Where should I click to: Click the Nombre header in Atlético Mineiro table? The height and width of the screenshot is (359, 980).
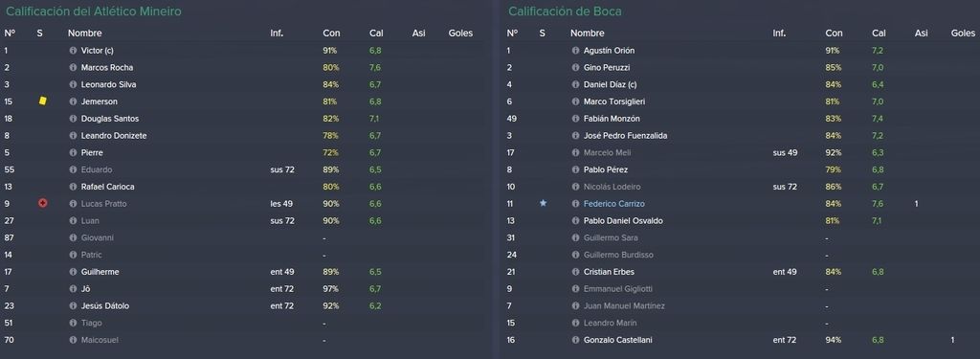(x=85, y=34)
